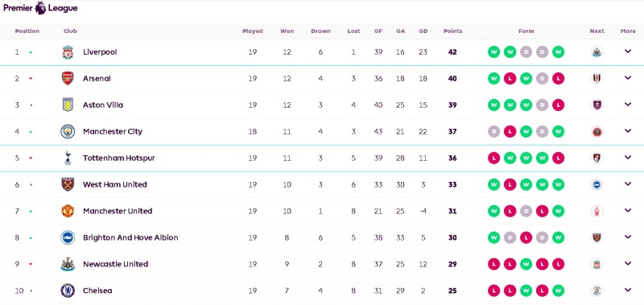Viewport: 644px width, 305px height.
Task: Open the Liverpool club crest
Action: tap(68, 52)
